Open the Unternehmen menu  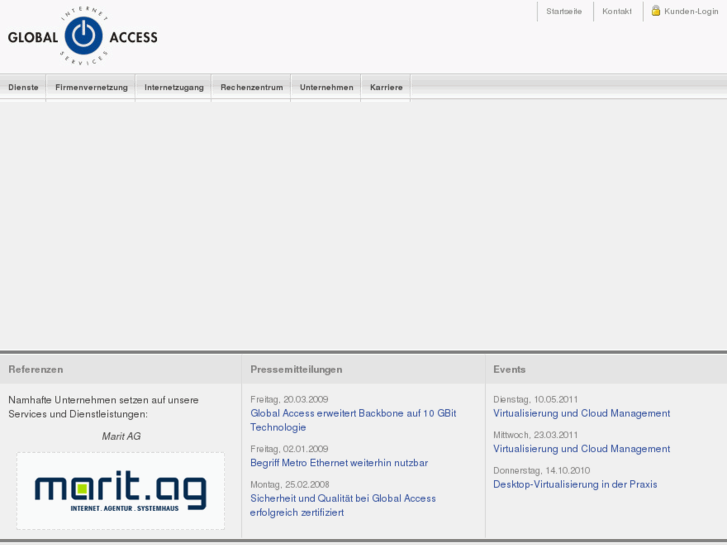[x=326, y=87]
